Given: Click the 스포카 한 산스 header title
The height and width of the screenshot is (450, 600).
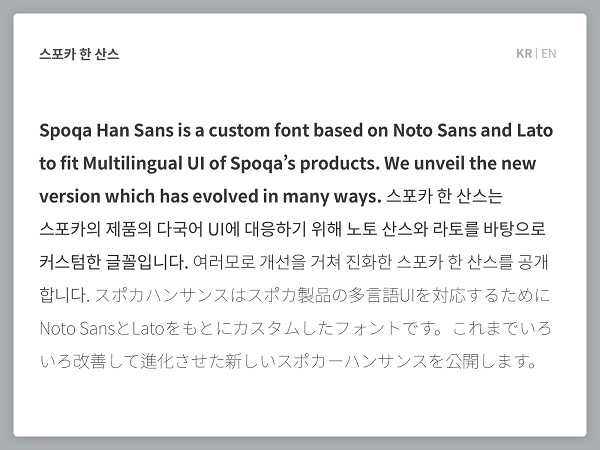Looking at the screenshot, I should point(79,54).
